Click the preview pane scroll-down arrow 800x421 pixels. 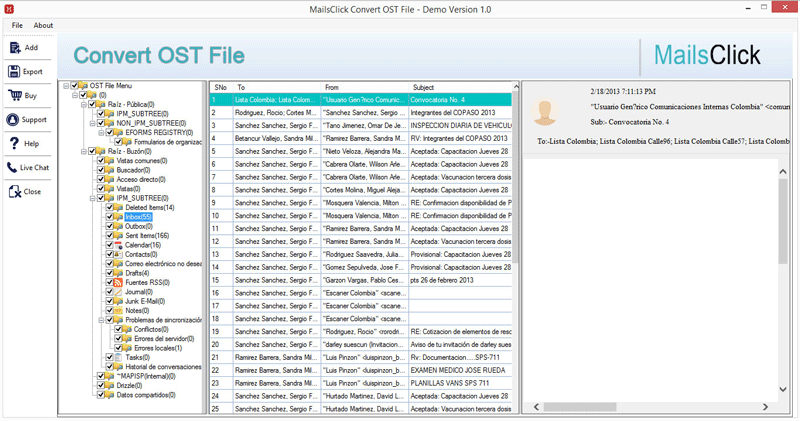click(783, 389)
